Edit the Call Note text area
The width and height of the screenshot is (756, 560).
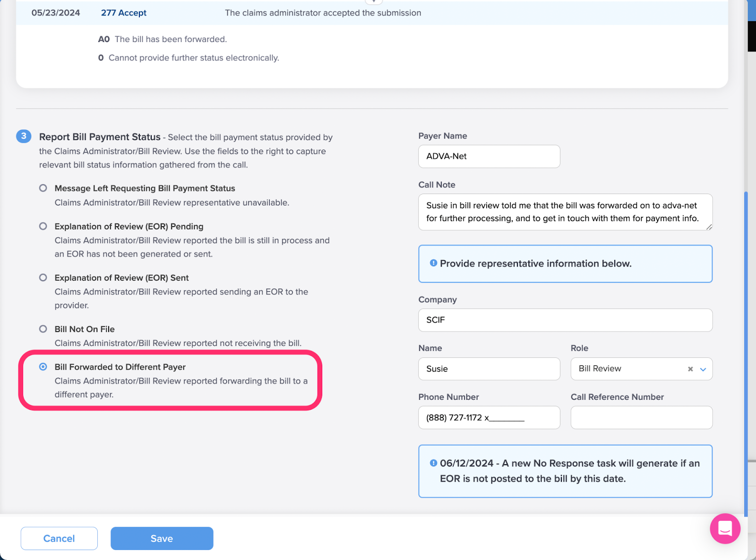click(565, 212)
